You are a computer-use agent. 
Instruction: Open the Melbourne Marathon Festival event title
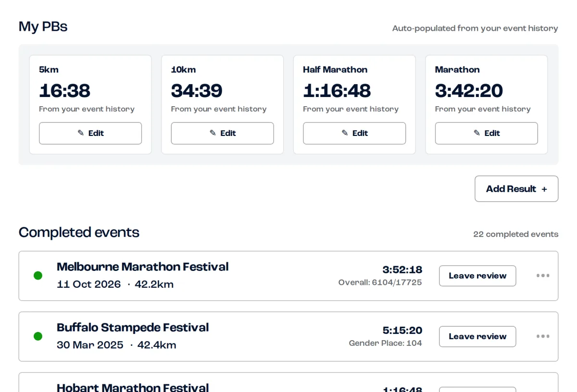tap(143, 267)
